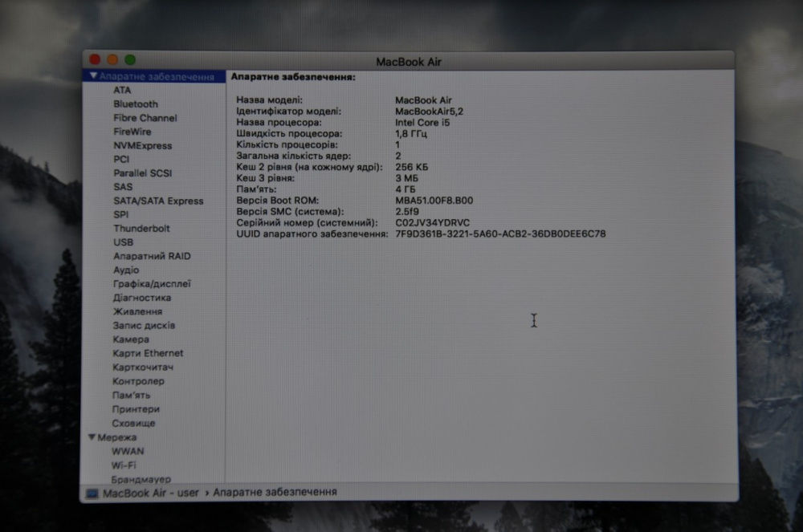Select Запис дисків in the sidebar
Screen dimensions: 803x532
click(x=144, y=325)
